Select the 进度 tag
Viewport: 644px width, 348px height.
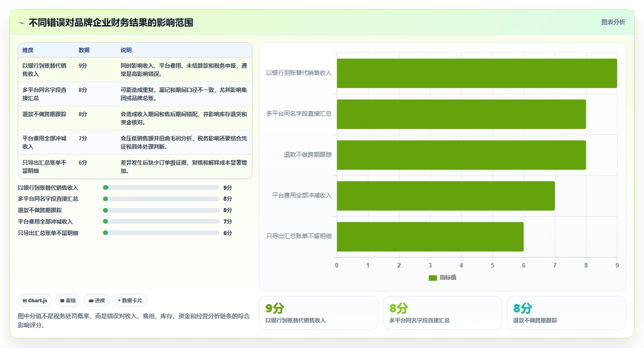point(97,300)
